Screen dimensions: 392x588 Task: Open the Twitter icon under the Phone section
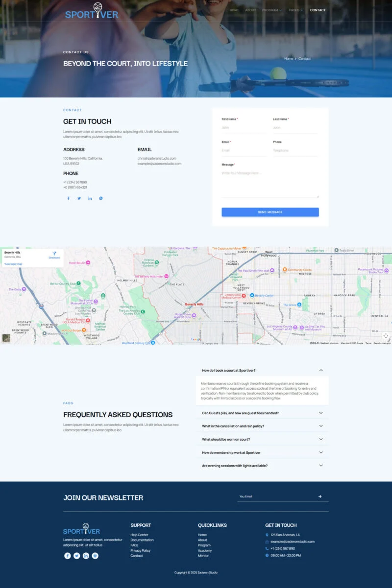79,198
